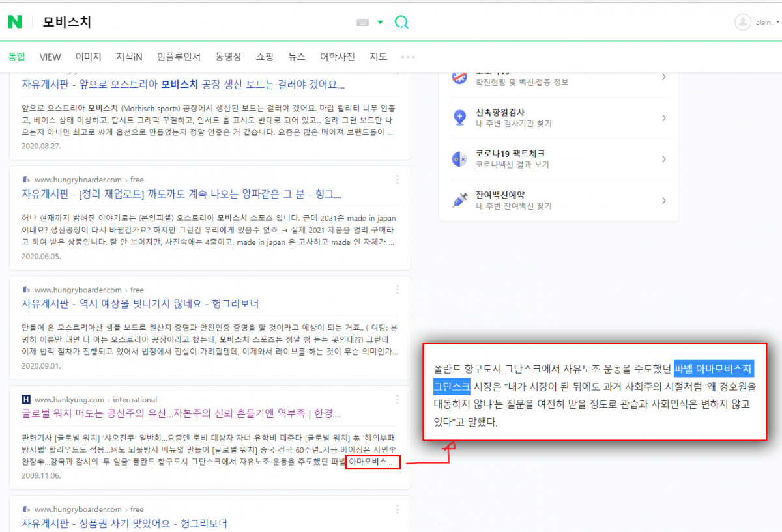Open the 코로나19 팩트체크 link
The image size is (782, 532).
pos(510,154)
